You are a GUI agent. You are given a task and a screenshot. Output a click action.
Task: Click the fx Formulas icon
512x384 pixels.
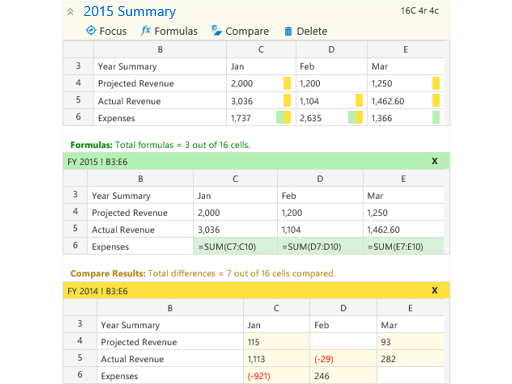pos(145,30)
